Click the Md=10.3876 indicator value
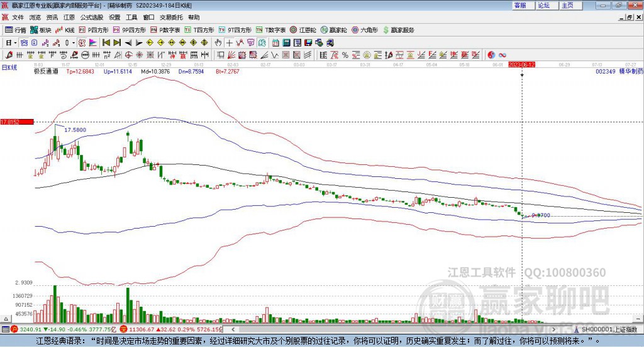The image size is (644, 347). click(155, 71)
